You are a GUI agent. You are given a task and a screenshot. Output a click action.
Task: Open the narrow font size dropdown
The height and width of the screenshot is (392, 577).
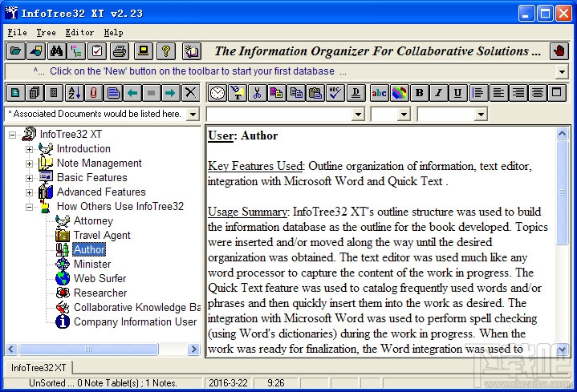[404, 114]
